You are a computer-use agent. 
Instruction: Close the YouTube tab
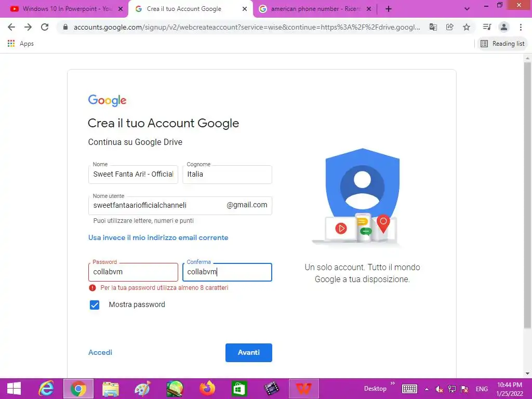coord(121,9)
